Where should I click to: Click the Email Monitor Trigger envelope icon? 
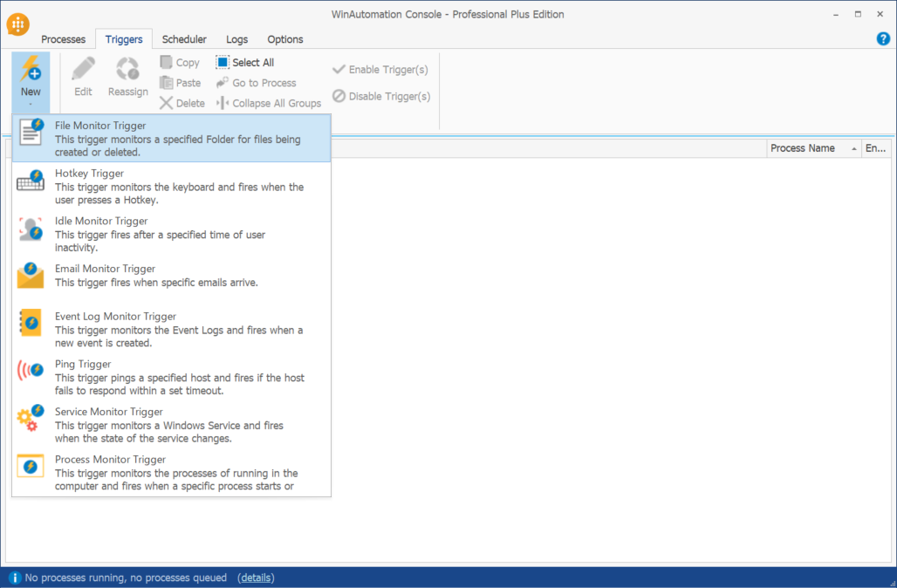click(x=31, y=276)
